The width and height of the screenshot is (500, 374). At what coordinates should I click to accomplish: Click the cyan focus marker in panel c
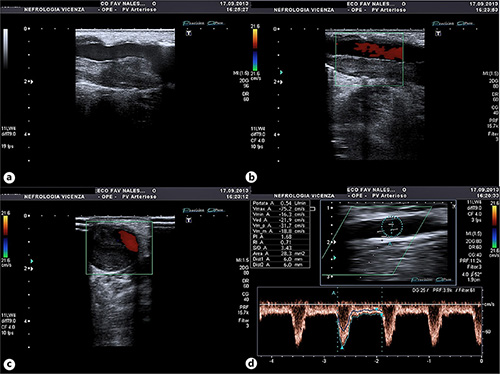(x=32, y=261)
